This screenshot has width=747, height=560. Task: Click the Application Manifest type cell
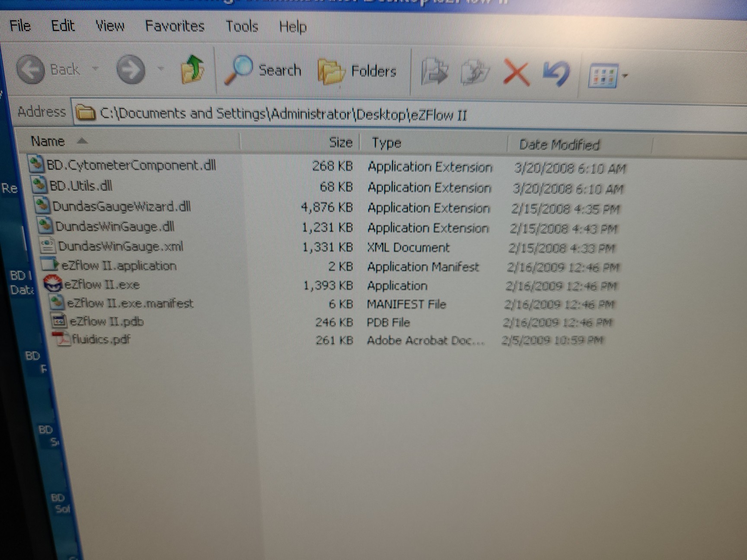click(x=423, y=267)
